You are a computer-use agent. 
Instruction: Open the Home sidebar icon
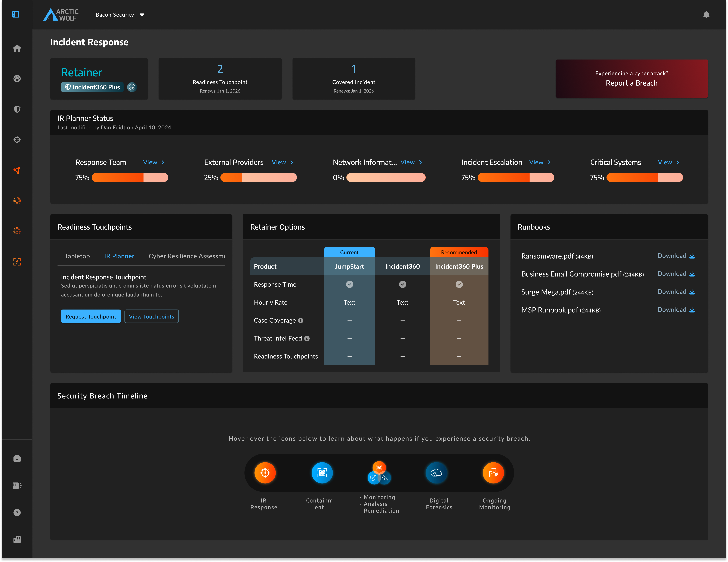click(x=17, y=48)
